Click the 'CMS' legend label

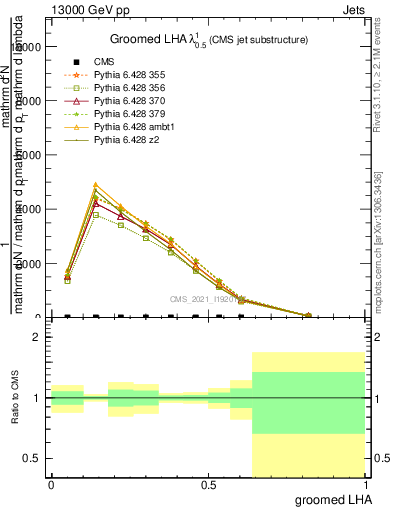(104, 62)
